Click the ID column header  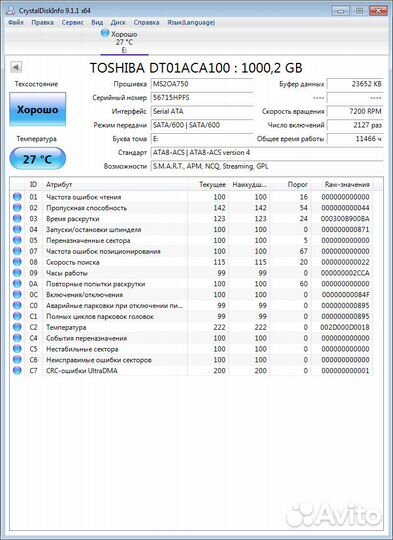33,185
